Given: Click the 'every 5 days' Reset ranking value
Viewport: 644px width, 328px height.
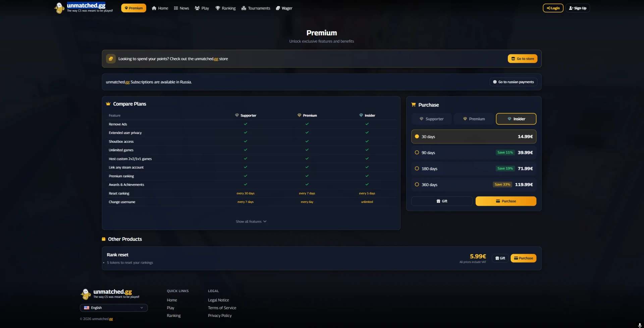Looking at the screenshot, I should tap(367, 193).
